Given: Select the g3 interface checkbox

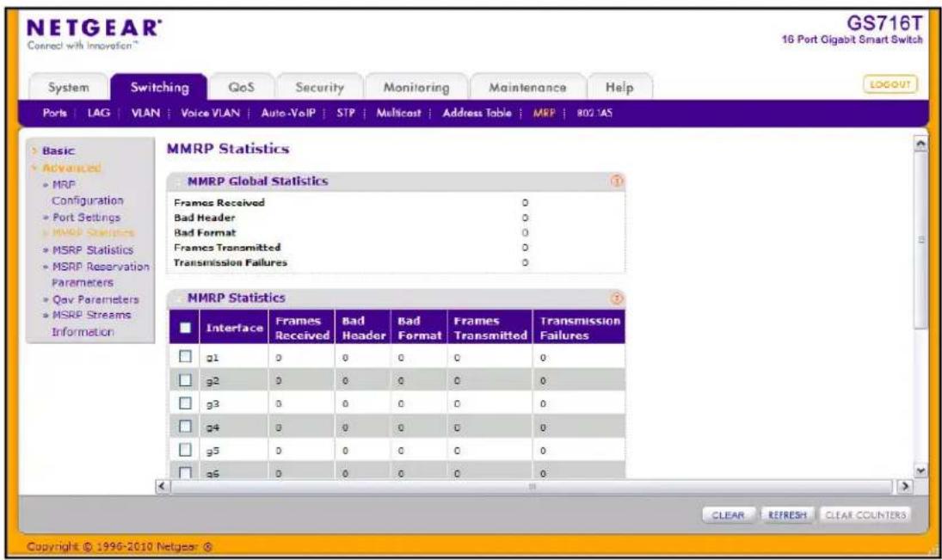Looking at the screenshot, I should click(x=185, y=403).
